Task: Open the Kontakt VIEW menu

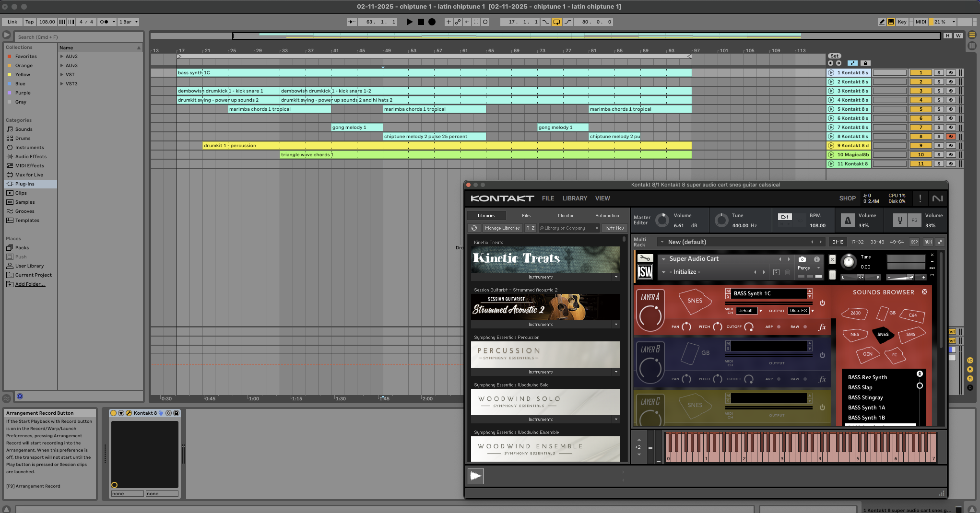Action: 602,198
